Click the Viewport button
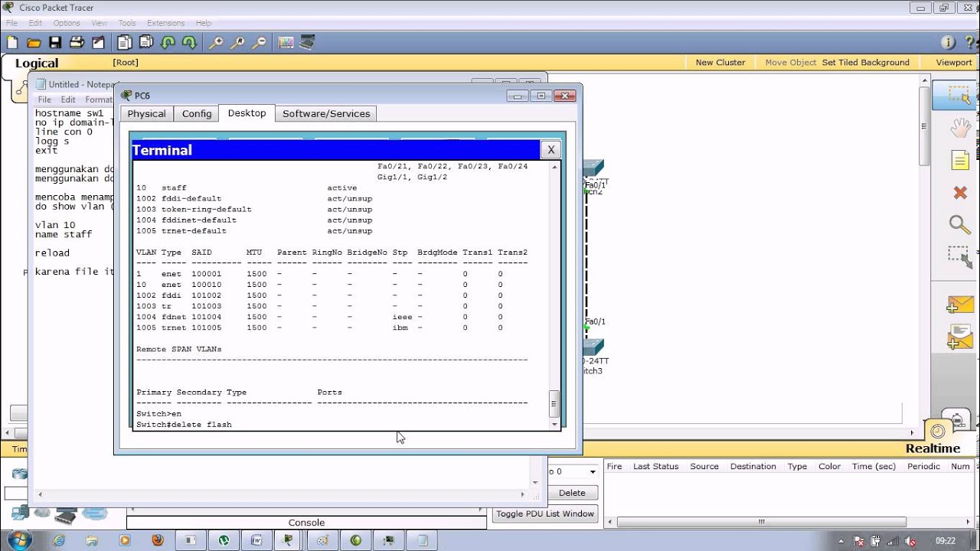This screenshot has width=980, height=551. [x=954, y=63]
